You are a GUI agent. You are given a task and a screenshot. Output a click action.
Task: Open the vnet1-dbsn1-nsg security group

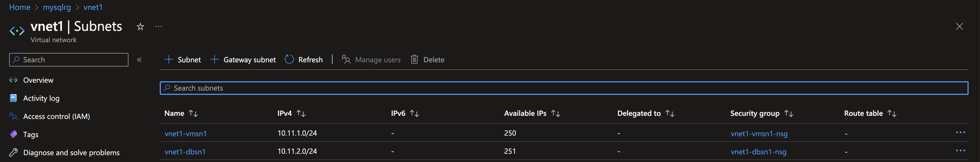click(759, 152)
